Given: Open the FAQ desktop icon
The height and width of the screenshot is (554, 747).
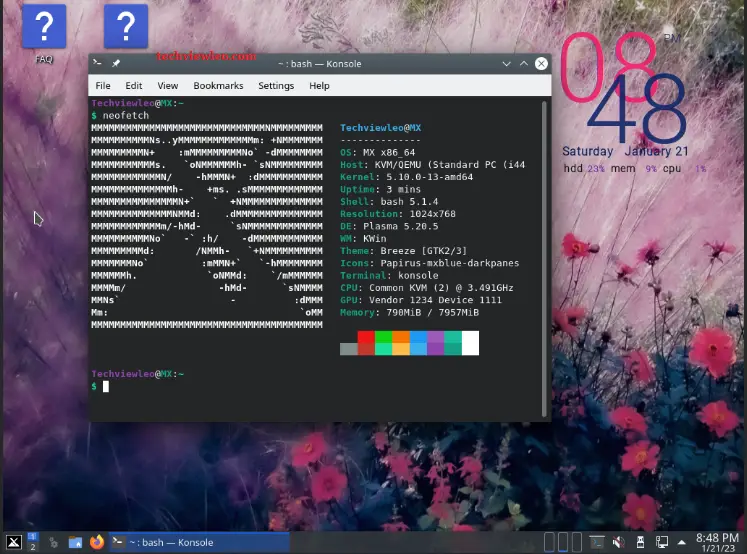Looking at the screenshot, I should (44, 33).
